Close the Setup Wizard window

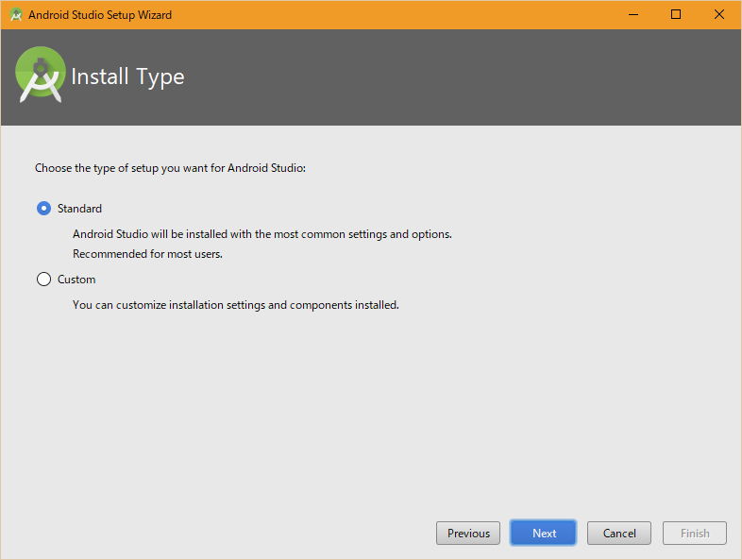(x=719, y=15)
